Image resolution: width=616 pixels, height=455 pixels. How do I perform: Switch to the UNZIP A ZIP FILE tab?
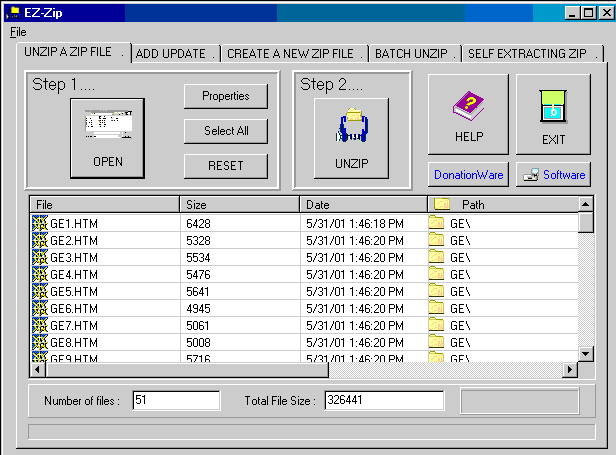(73, 52)
